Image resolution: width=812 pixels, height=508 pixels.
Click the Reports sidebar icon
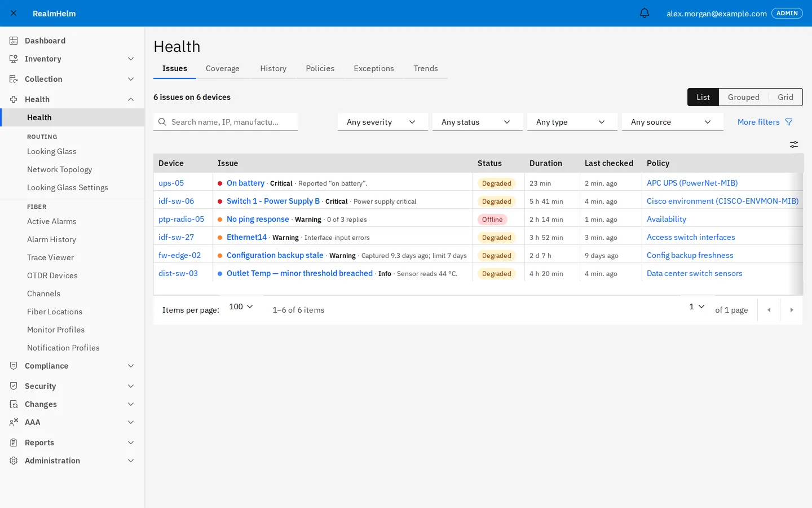tap(14, 443)
